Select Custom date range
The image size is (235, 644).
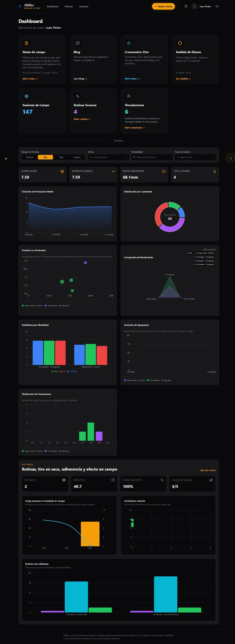pyautogui.click(x=77, y=157)
